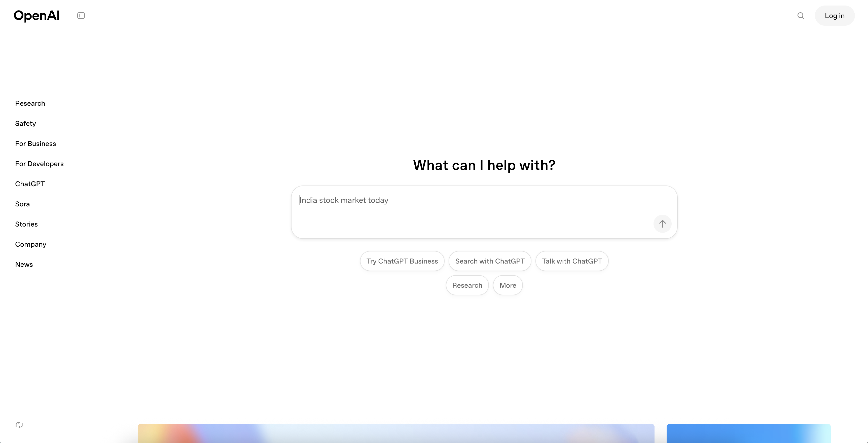Image resolution: width=868 pixels, height=443 pixels.
Task: Choose the Search with ChatGPT chip
Action: [x=490, y=261]
